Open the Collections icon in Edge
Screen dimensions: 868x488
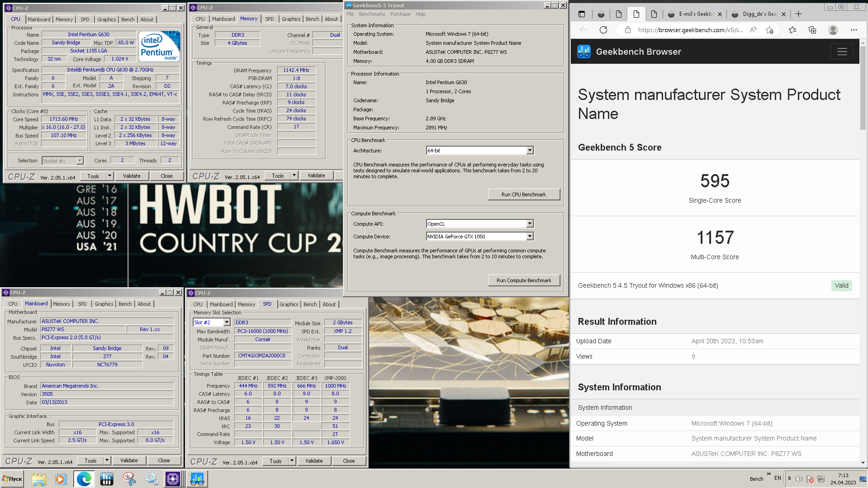tap(812, 30)
